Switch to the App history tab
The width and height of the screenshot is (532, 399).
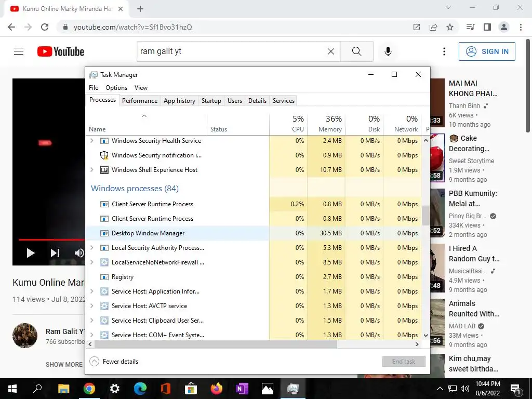(x=179, y=101)
